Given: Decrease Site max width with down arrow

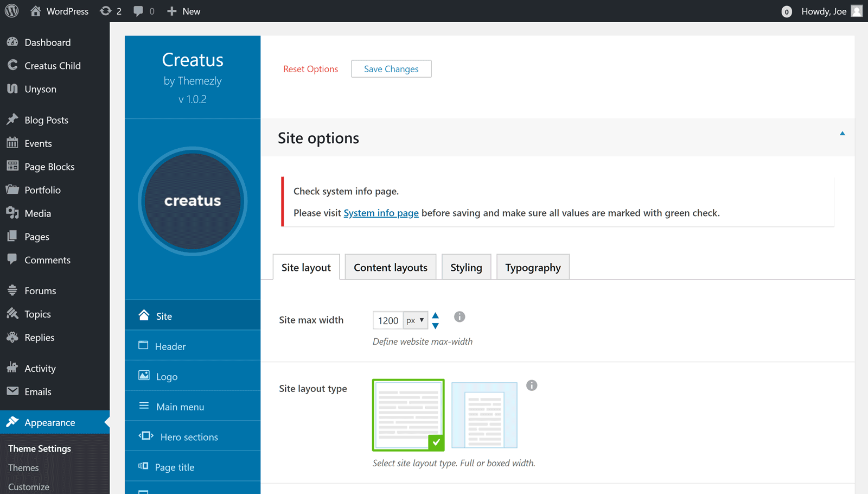Looking at the screenshot, I should pos(435,326).
